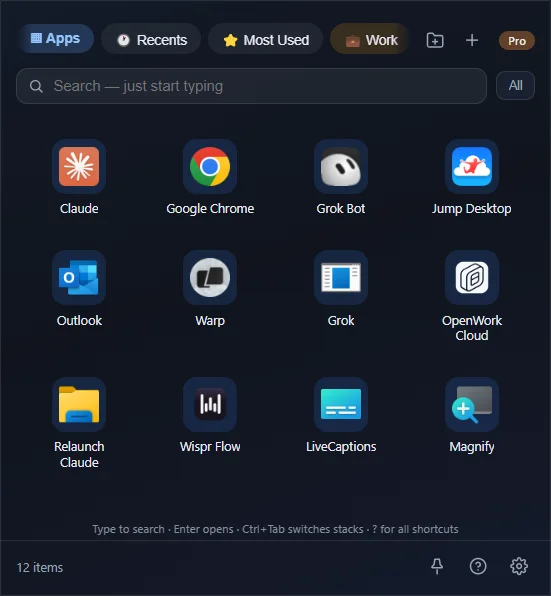Click the search magnifier icon

[36, 86]
